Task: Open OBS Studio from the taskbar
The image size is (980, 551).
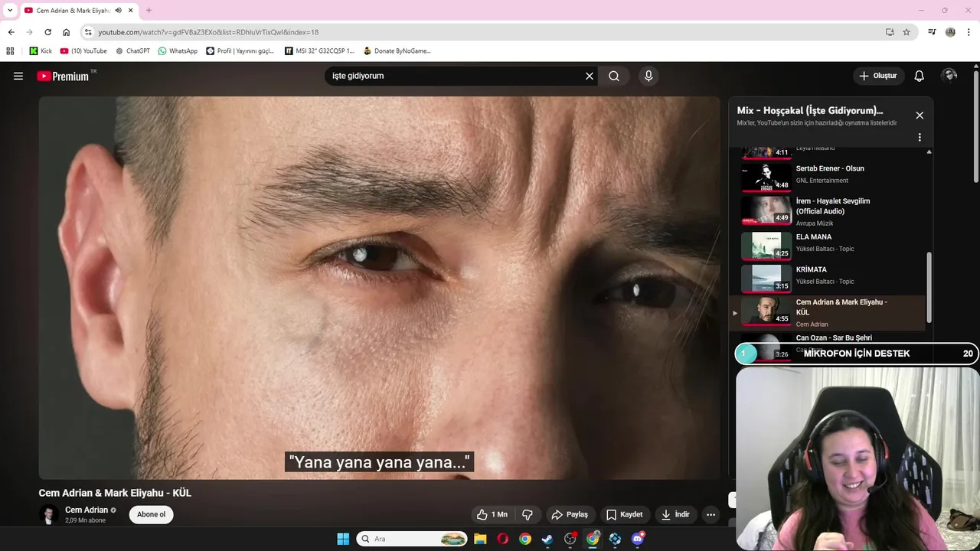Action: click(x=570, y=539)
